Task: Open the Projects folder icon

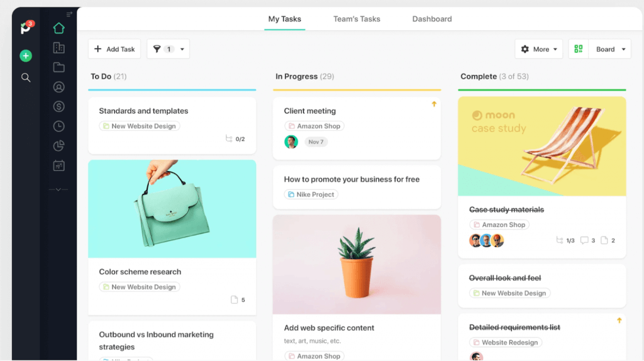Action: [x=58, y=67]
